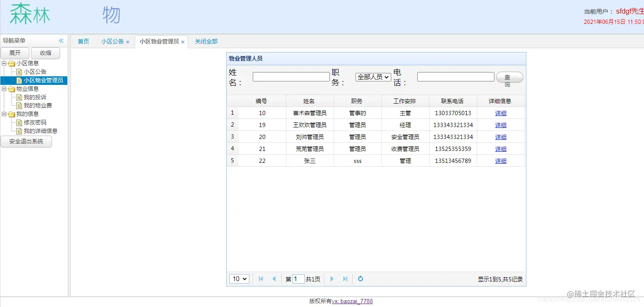This screenshot has height=307, width=644.
Task: Click the 安全退出系统 button
Action: pos(26,142)
